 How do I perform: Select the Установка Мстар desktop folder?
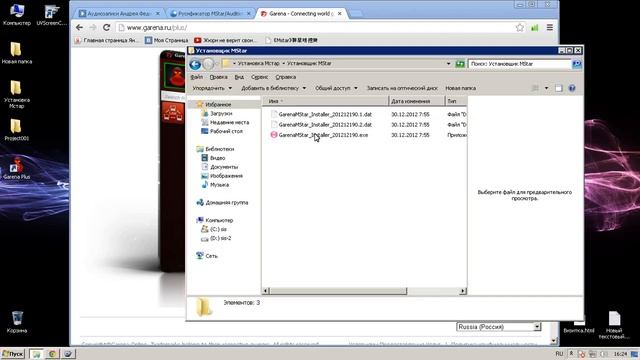pos(16,94)
